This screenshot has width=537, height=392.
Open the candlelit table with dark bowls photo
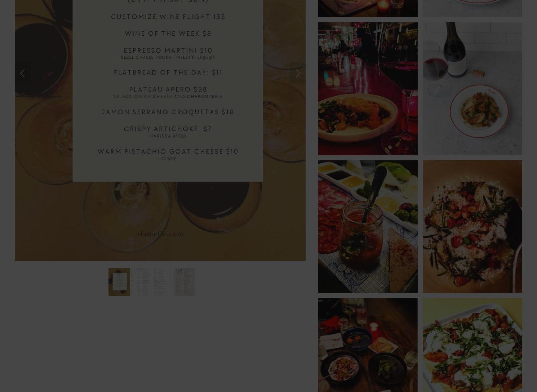pyautogui.click(x=368, y=345)
